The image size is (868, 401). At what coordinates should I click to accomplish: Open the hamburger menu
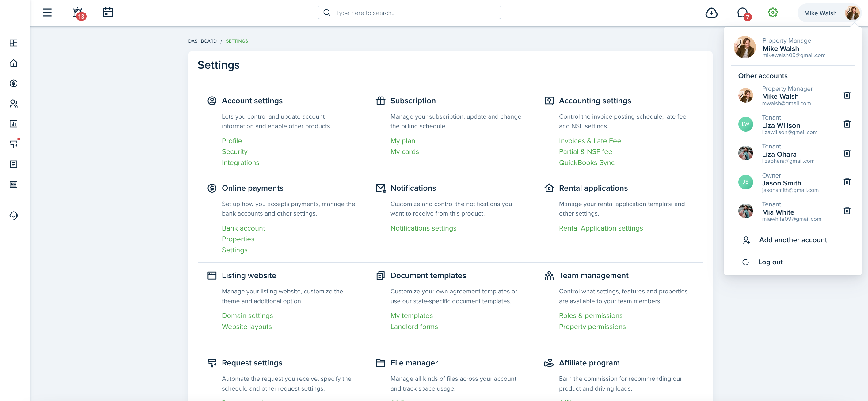click(47, 12)
